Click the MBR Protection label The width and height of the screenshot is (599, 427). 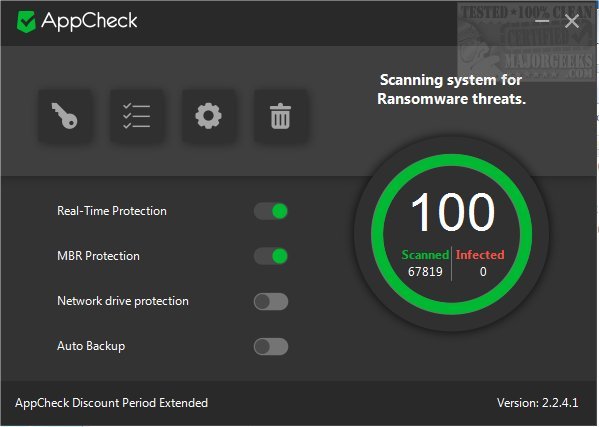pos(99,256)
